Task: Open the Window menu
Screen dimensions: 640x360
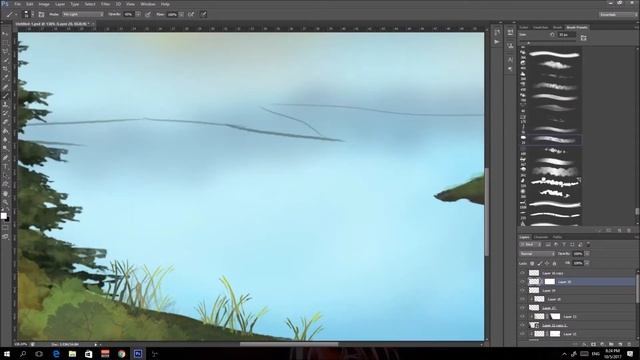Action: tap(148, 4)
